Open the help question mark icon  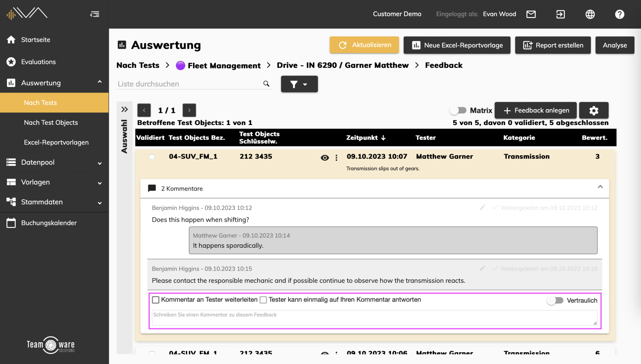pyautogui.click(x=620, y=14)
